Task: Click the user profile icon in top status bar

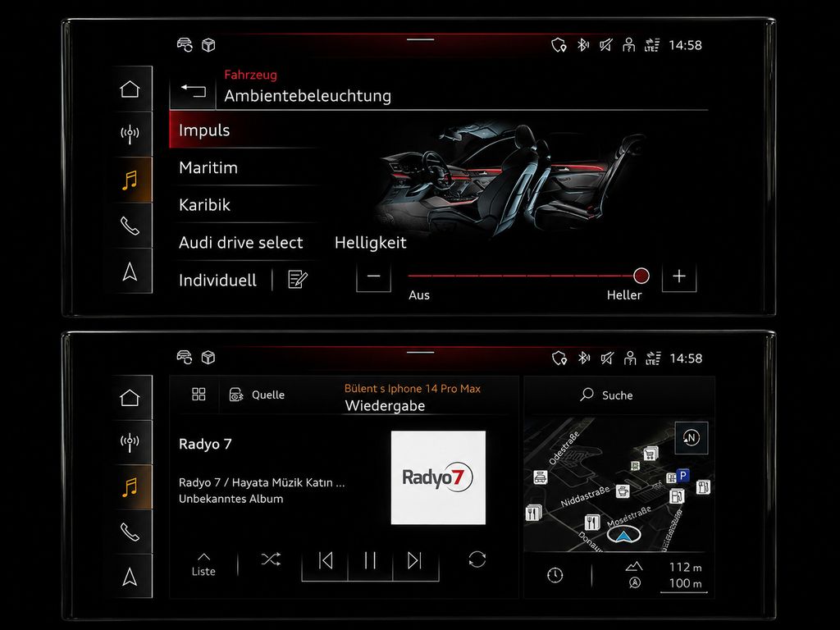Action: point(629,45)
